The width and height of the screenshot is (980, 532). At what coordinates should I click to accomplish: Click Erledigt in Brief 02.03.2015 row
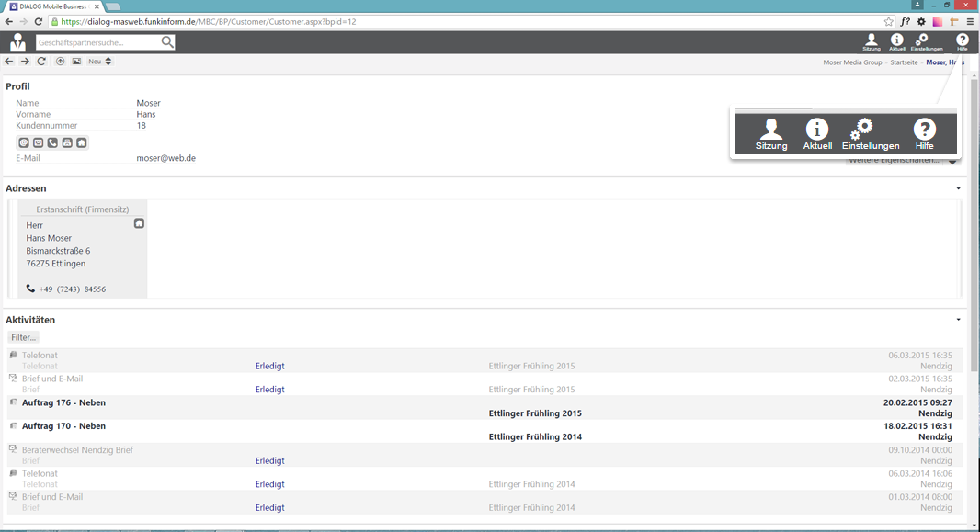(270, 389)
